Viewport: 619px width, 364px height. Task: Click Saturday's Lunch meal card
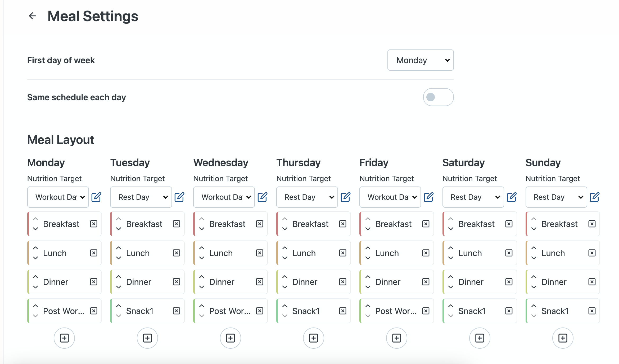point(470,253)
